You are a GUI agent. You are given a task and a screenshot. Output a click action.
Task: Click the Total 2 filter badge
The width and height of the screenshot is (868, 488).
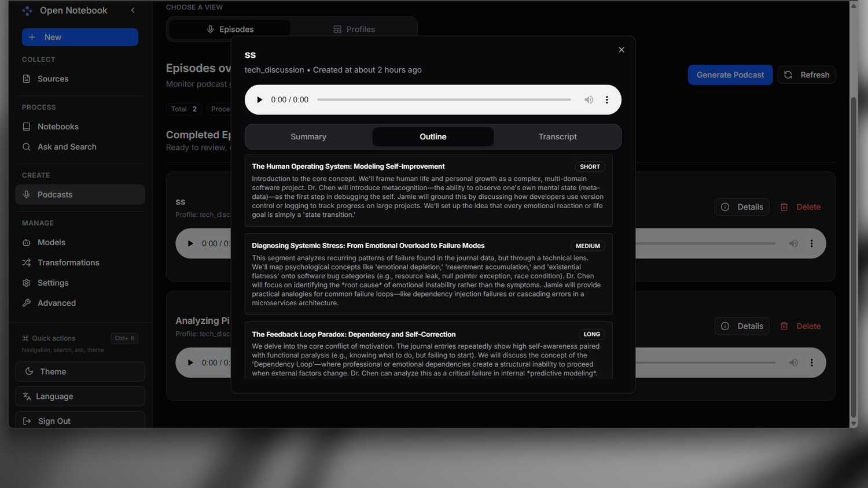(184, 109)
